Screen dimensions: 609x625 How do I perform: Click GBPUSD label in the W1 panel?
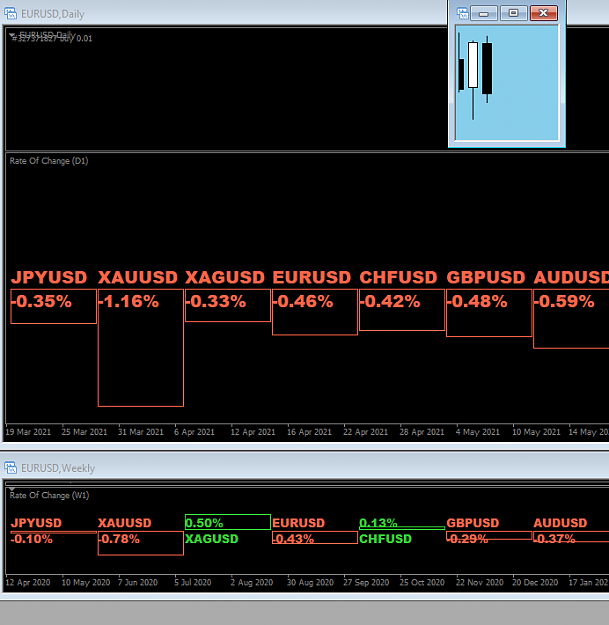tap(473, 523)
